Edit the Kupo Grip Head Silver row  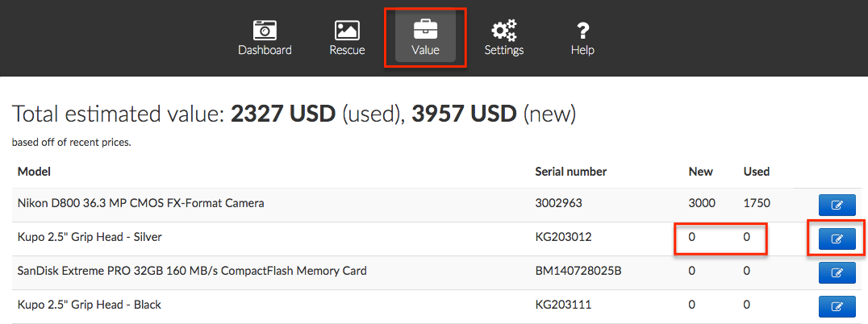point(837,239)
